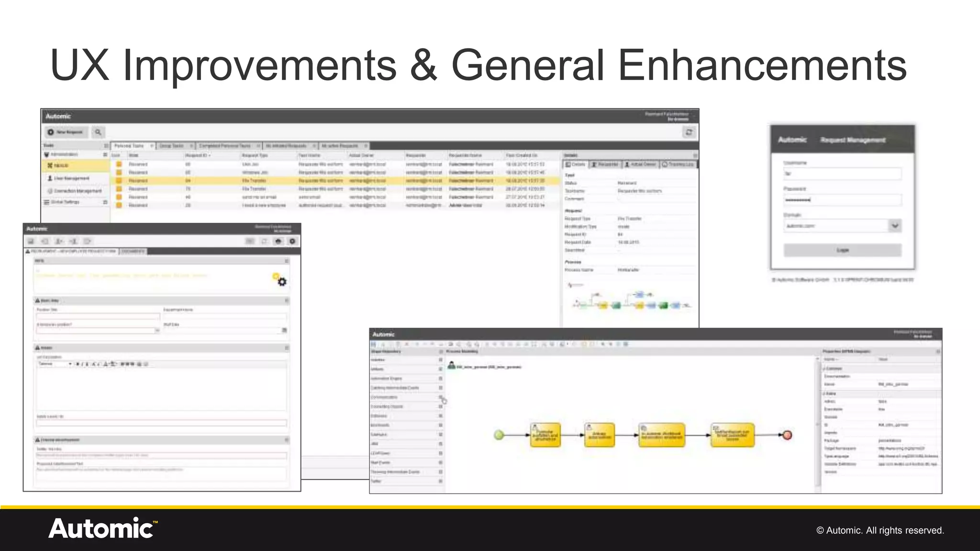The width and height of the screenshot is (980, 551).
Task: Click the black gear icon in info panel
Action: (282, 282)
